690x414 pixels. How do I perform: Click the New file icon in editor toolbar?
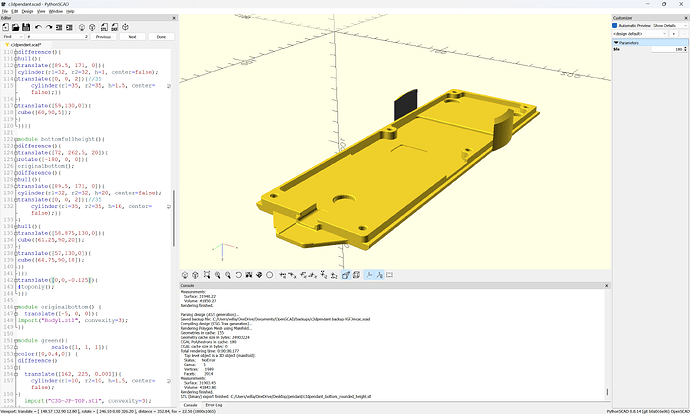tap(7, 25)
